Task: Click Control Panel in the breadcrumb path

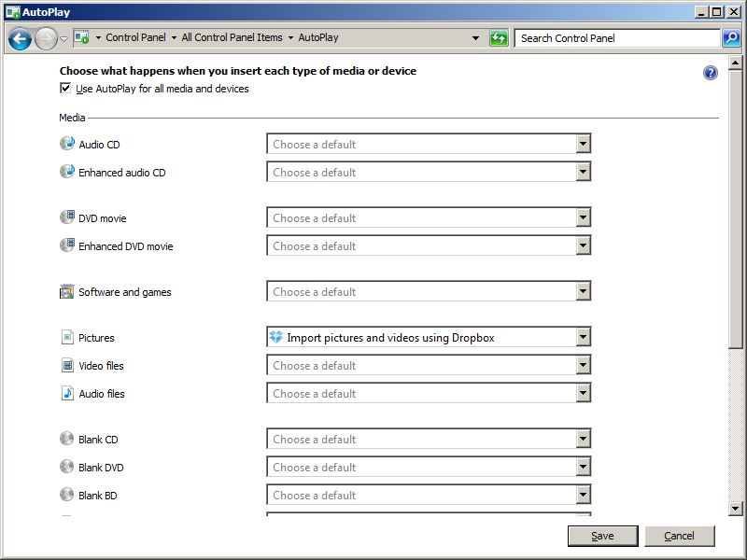Action: (135, 38)
